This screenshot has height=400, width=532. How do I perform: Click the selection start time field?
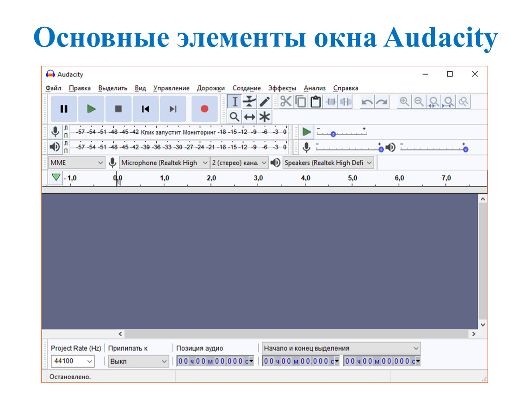click(301, 361)
